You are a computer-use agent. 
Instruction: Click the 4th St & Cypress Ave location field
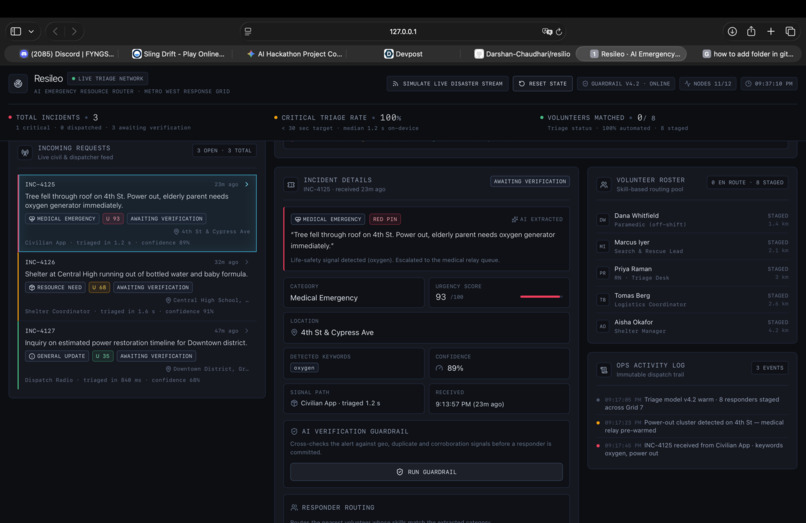427,328
